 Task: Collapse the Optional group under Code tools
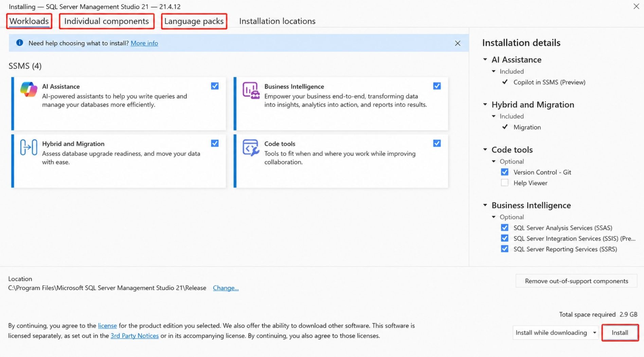point(494,161)
